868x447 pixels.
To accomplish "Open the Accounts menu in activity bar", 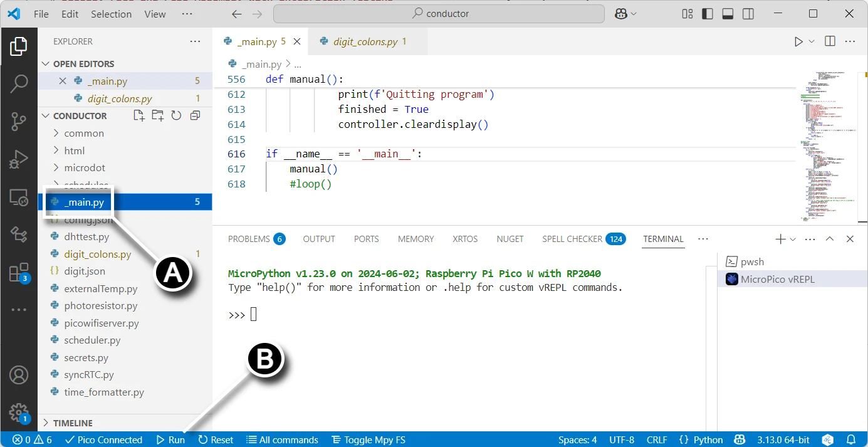I will pyautogui.click(x=19, y=375).
